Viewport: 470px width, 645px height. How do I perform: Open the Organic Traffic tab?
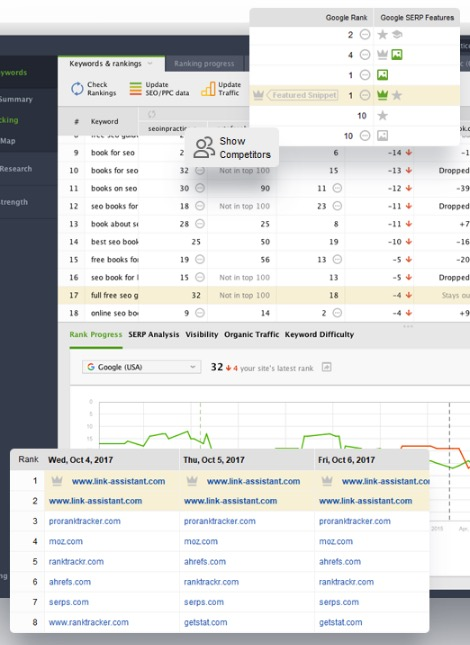tap(251, 334)
